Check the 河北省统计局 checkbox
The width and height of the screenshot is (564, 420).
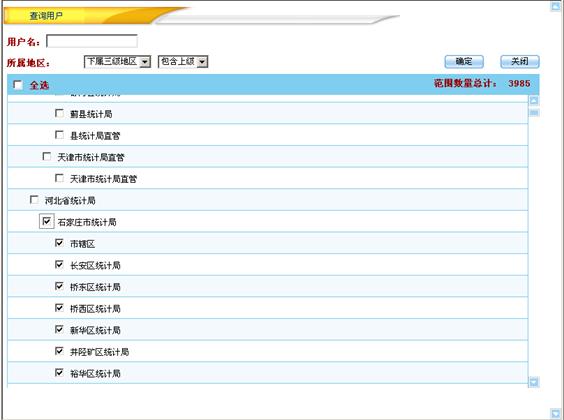click(34, 200)
